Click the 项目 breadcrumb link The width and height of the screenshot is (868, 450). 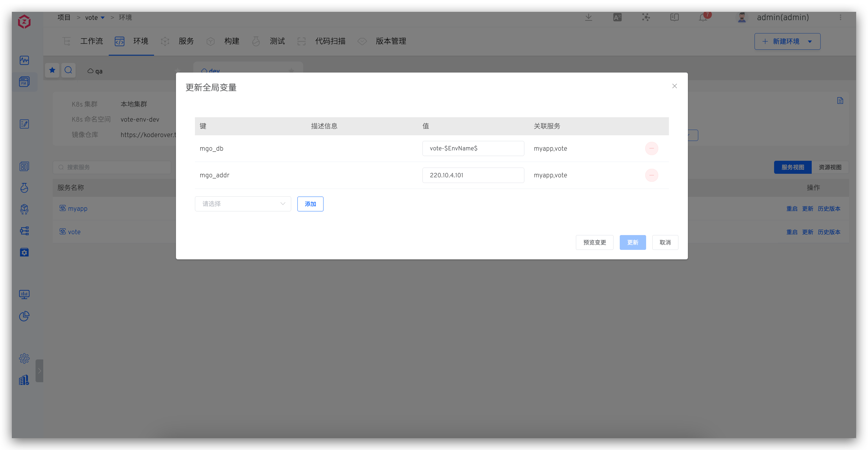point(64,17)
